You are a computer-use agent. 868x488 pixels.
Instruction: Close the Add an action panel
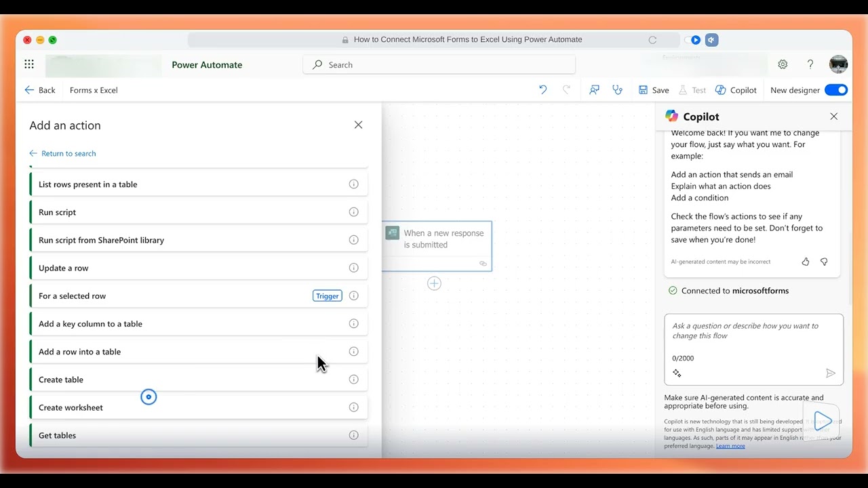(x=358, y=125)
